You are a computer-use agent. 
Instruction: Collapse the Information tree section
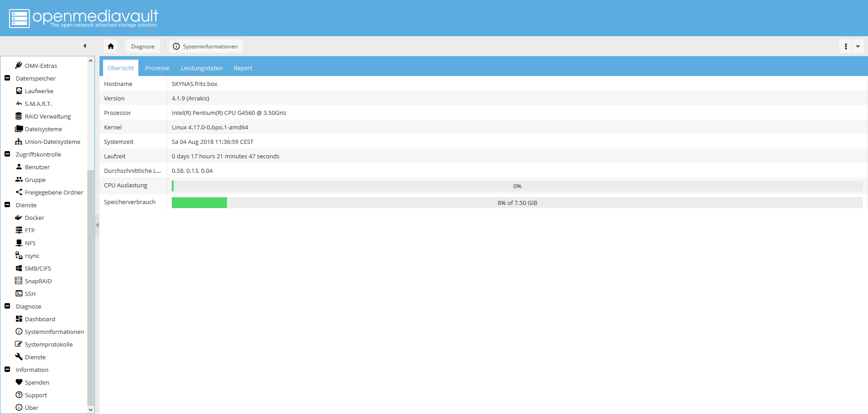(7, 369)
